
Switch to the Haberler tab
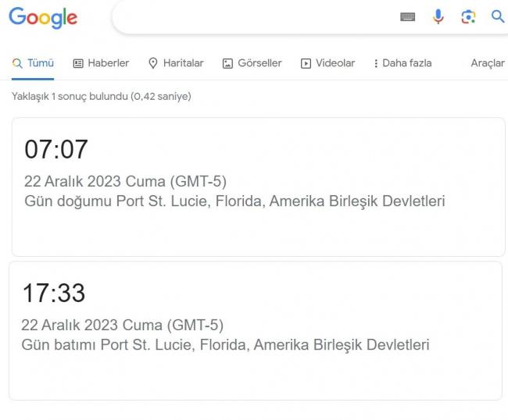tap(101, 63)
